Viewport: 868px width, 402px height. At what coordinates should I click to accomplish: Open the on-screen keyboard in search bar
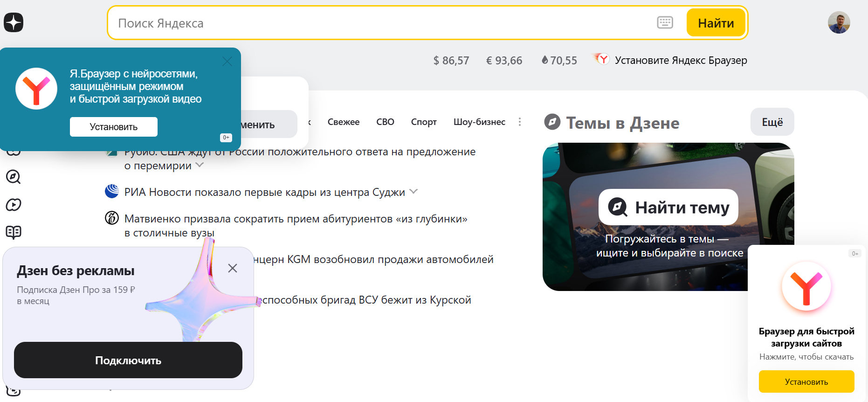coord(665,22)
